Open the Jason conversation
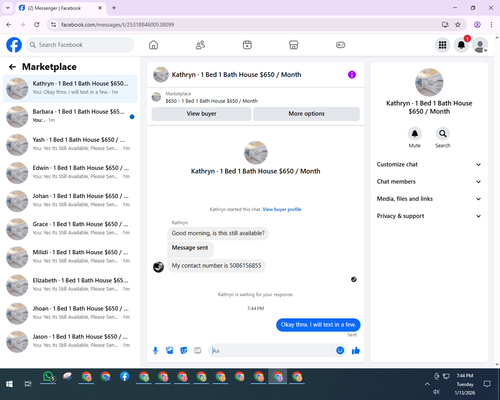Viewport: 500px width, 400px height. coord(70,342)
